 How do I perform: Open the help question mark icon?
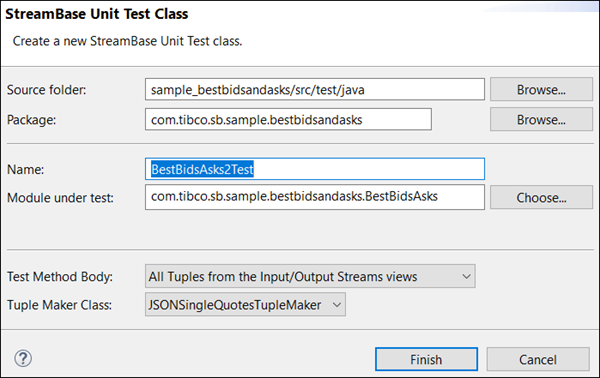(x=23, y=358)
